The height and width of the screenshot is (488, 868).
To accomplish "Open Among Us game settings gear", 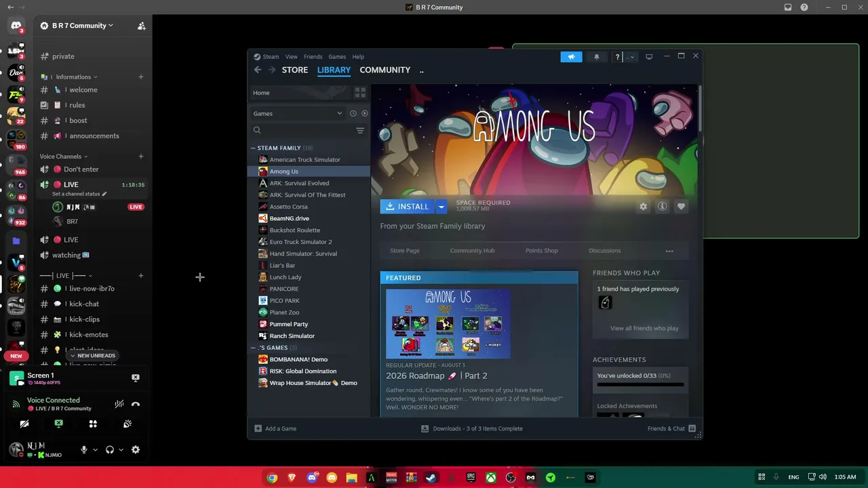I will point(644,207).
